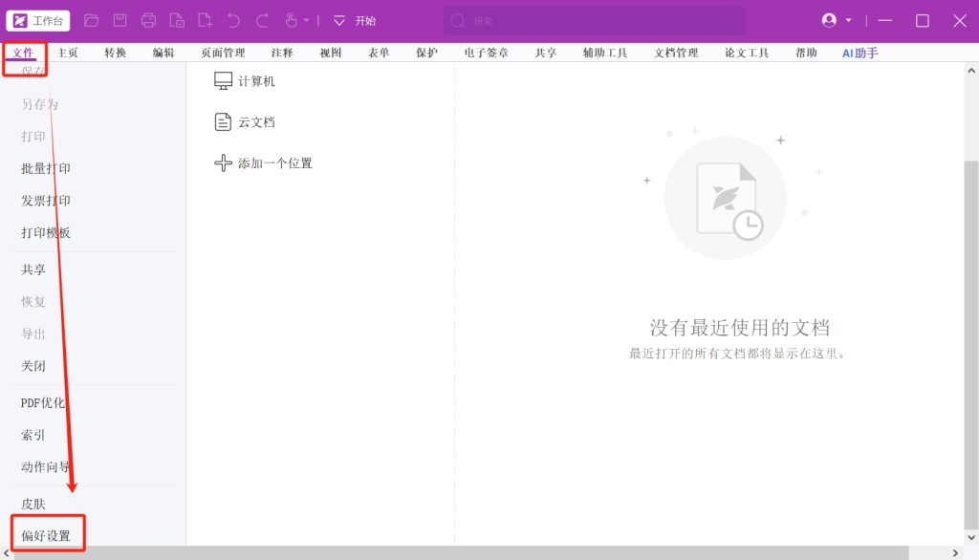
Task: Click the open folder icon in title bar
Action: [x=91, y=20]
